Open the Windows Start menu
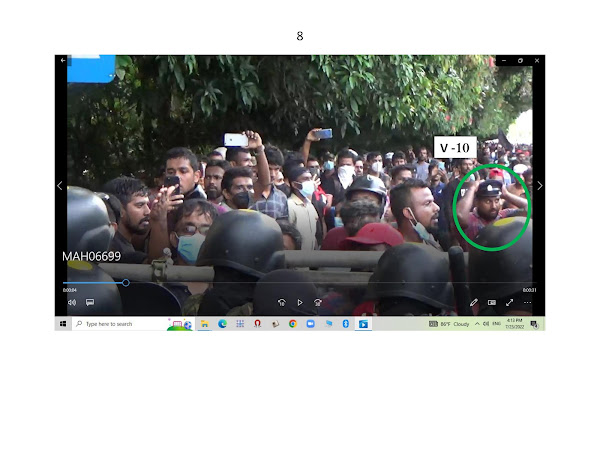Screen dimensions: 600x464 pos(63,324)
